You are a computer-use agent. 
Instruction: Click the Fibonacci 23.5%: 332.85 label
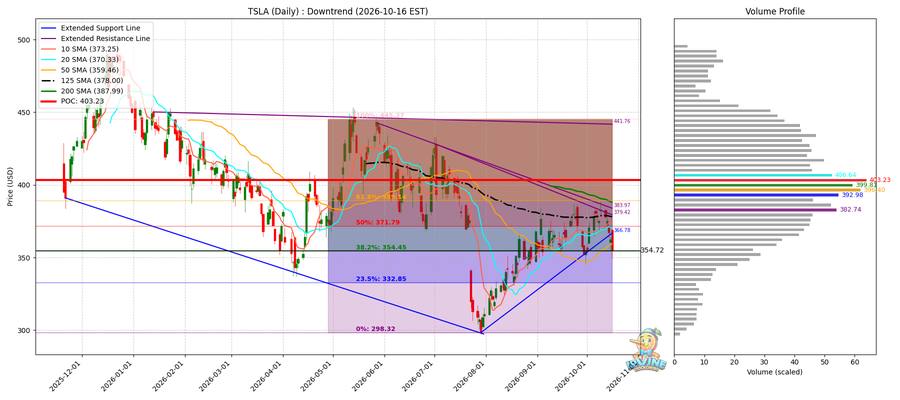[381, 279]
